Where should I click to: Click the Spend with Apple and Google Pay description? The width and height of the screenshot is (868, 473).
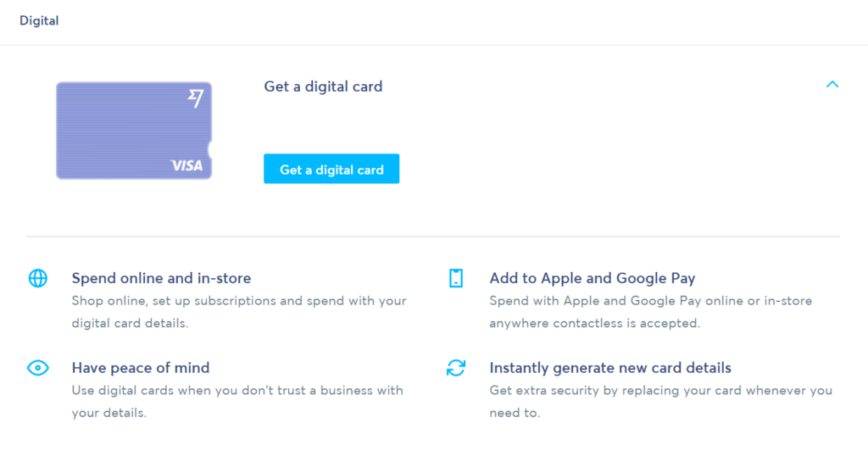(650, 312)
